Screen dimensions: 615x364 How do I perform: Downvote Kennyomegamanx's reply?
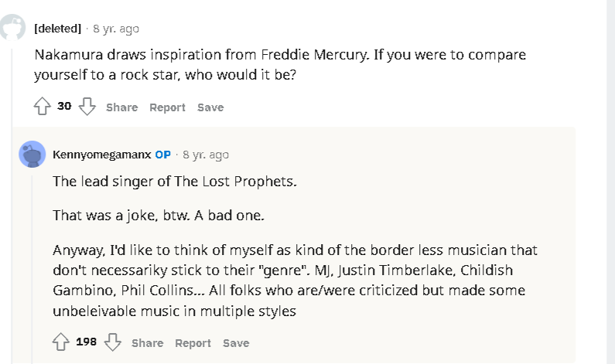pos(113,342)
